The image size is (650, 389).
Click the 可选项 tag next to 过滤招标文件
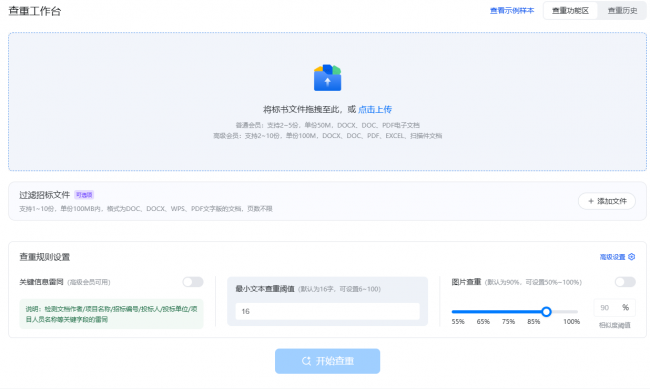pyautogui.click(x=84, y=195)
